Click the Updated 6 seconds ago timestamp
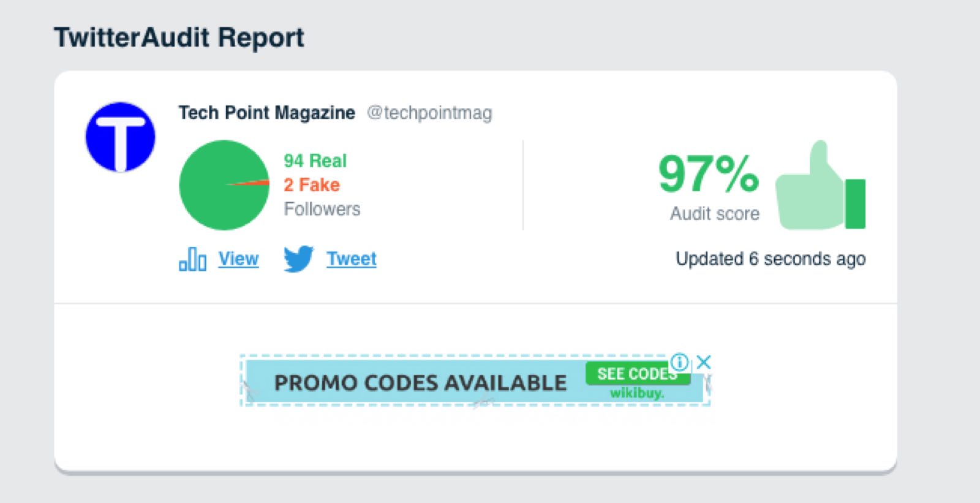The height and width of the screenshot is (503, 980). click(771, 259)
